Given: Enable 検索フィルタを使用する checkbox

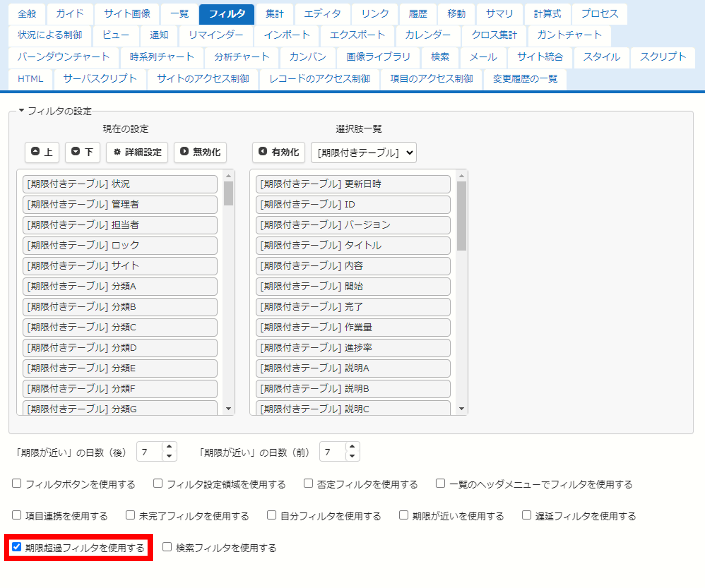Looking at the screenshot, I should (167, 547).
